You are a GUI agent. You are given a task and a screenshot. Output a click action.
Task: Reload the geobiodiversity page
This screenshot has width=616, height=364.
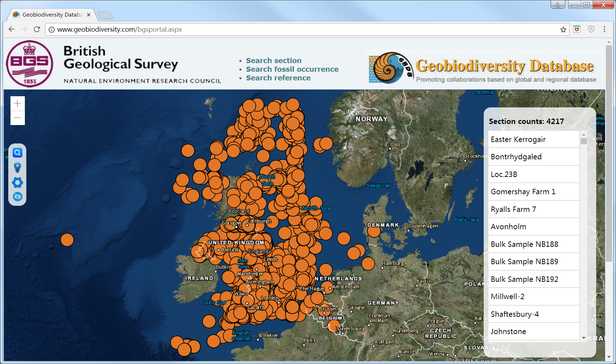pos(37,29)
